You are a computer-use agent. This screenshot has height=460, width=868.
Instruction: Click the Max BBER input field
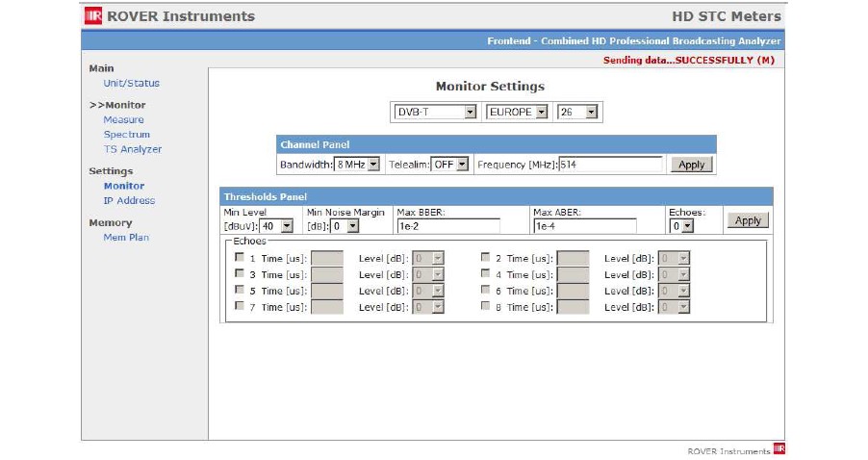click(448, 226)
